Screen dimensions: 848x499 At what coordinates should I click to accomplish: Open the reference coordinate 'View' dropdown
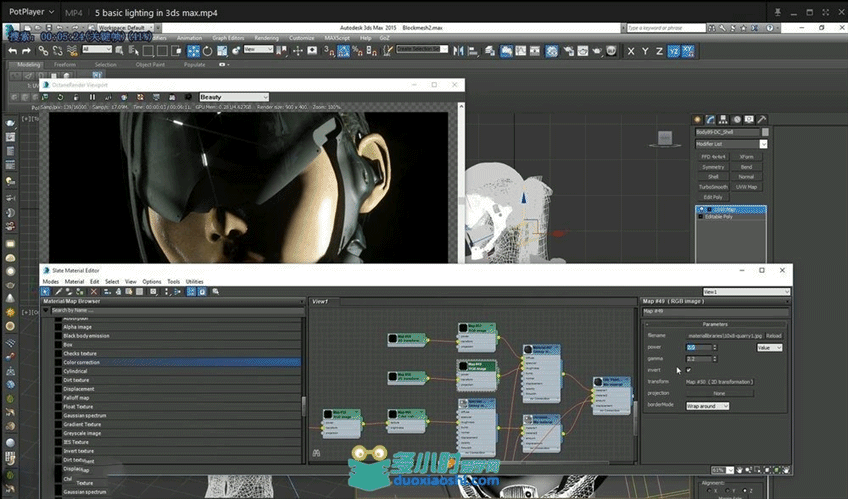tap(258, 49)
